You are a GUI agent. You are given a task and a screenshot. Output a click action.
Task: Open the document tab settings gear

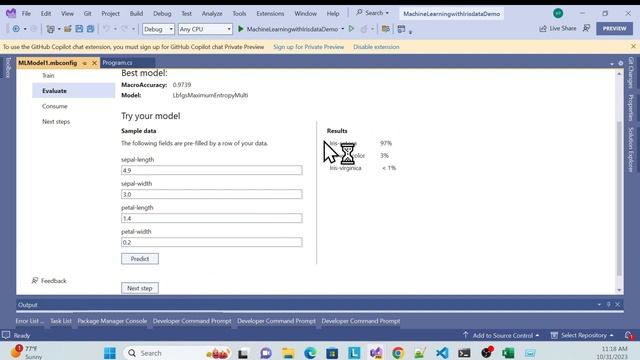click(x=621, y=63)
